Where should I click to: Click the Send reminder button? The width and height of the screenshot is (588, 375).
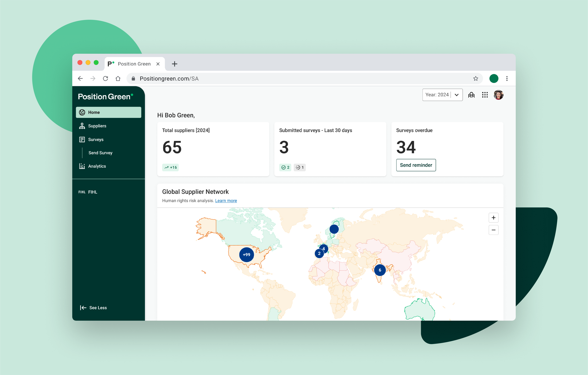click(416, 165)
